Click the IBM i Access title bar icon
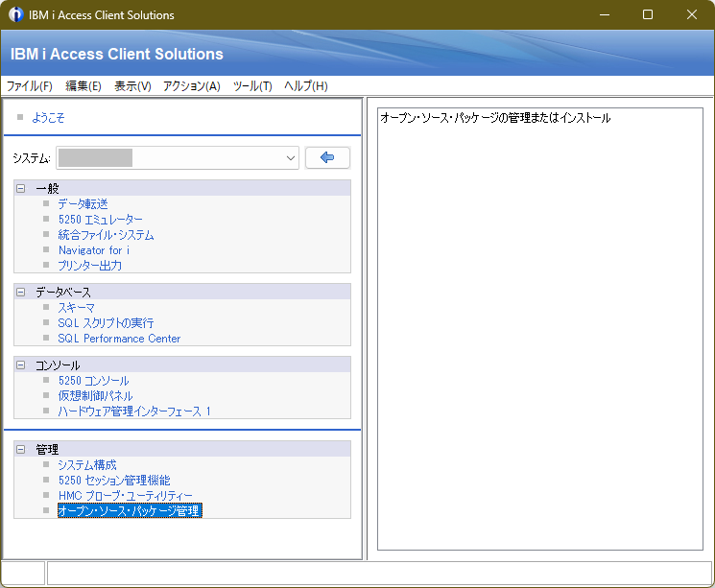 15,15
